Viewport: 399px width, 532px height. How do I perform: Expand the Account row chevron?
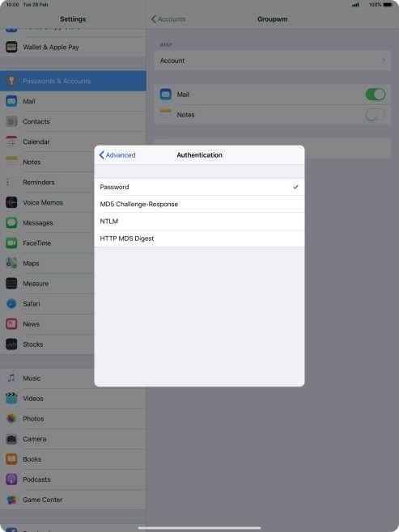[384, 61]
